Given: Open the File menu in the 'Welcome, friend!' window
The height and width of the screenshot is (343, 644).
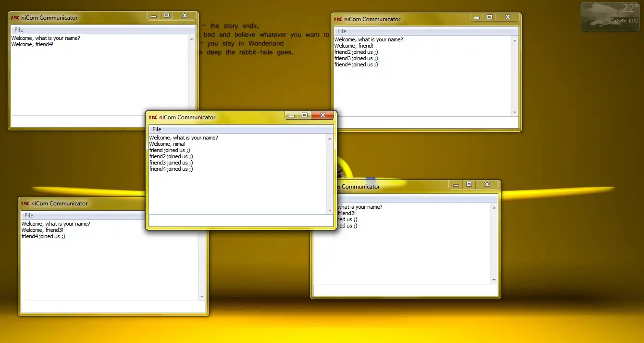Looking at the screenshot, I should (x=342, y=31).
